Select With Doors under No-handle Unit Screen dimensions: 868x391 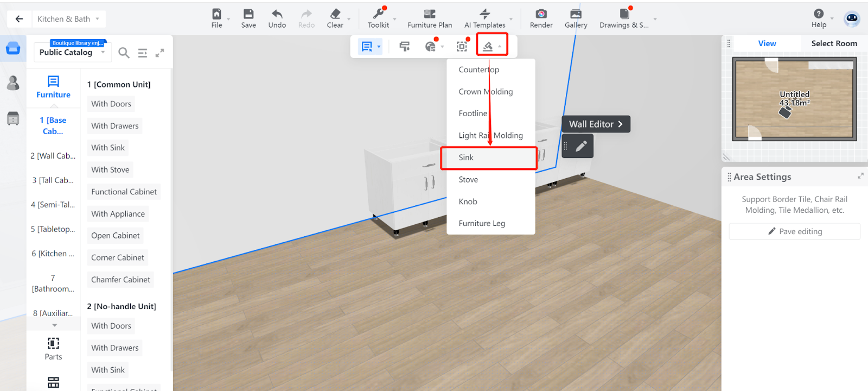point(111,326)
